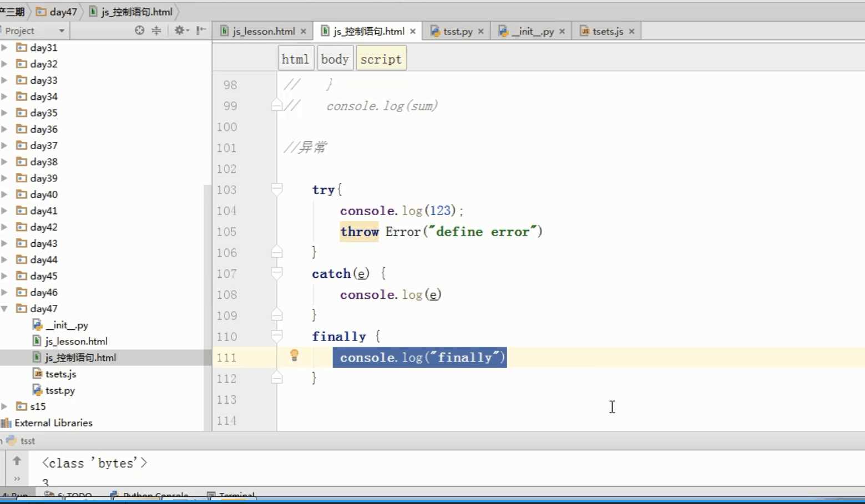
Task: Select the day42 folder
Action: 44,227
